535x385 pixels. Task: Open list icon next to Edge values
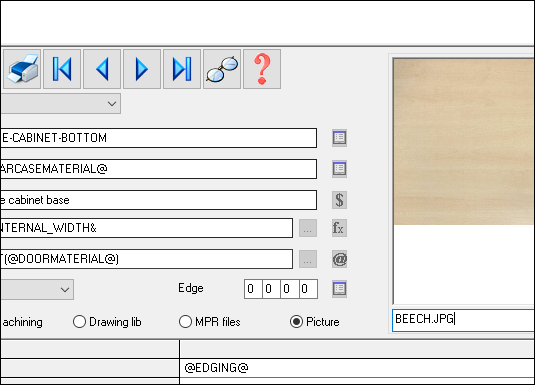[x=339, y=289]
